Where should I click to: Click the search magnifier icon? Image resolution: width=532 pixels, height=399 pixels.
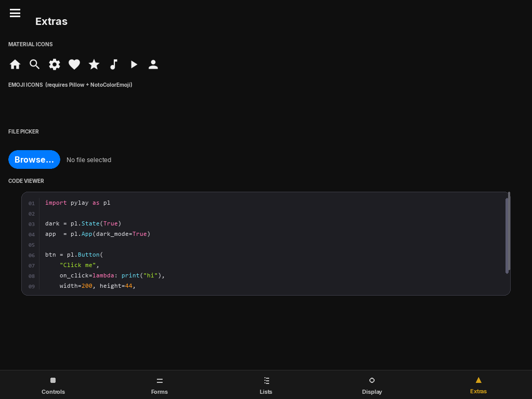click(x=35, y=64)
